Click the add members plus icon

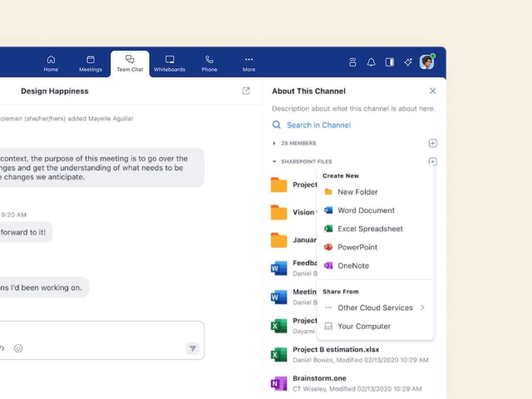[x=433, y=143]
